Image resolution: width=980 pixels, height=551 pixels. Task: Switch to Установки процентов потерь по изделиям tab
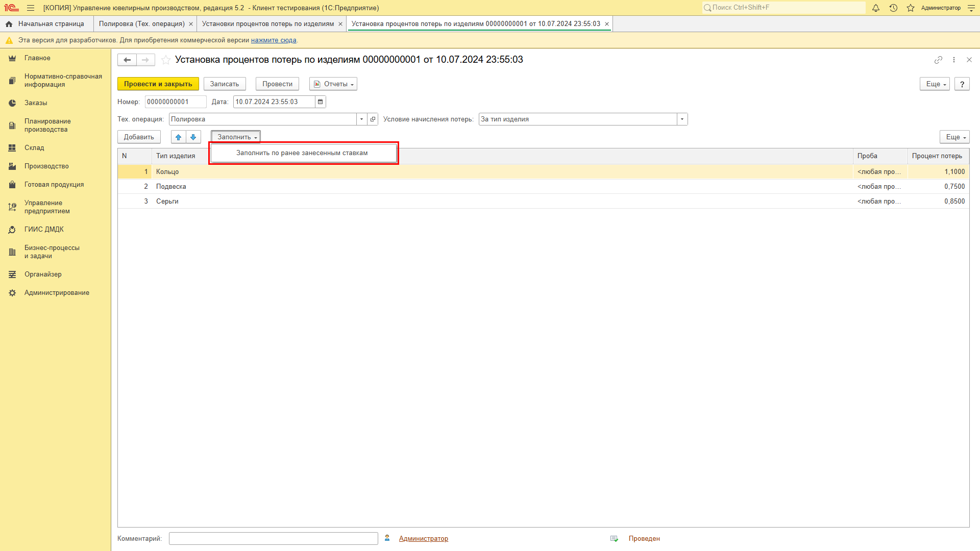(x=268, y=24)
